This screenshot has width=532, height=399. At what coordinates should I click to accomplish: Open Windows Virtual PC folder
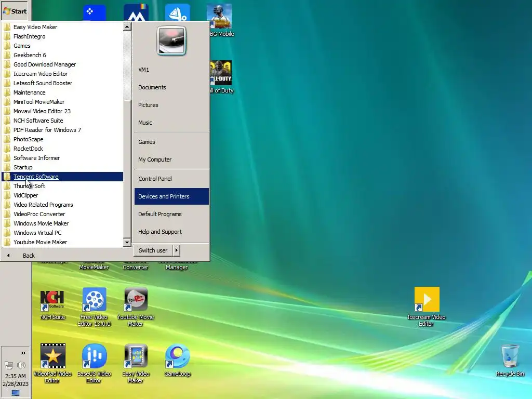point(62,233)
